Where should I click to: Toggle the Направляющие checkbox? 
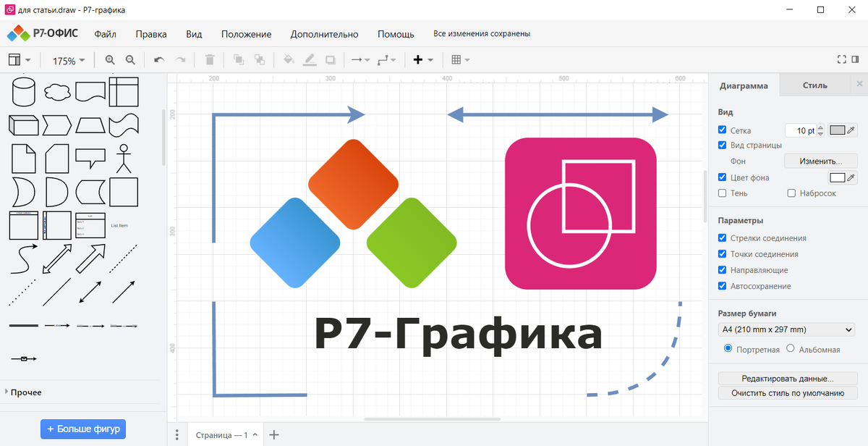click(x=722, y=270)
